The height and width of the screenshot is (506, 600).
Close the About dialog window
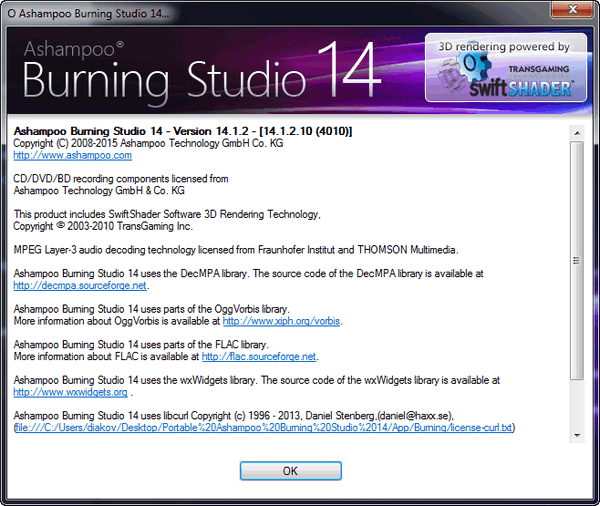573,9
